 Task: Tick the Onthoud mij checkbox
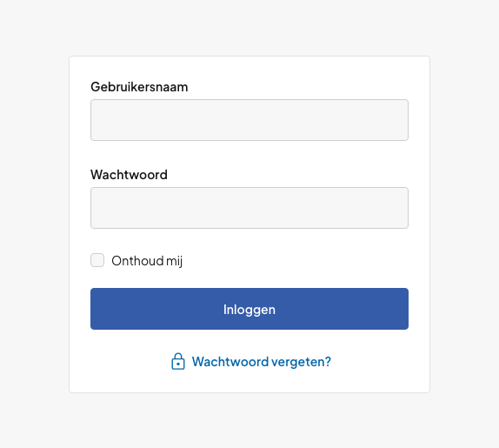tap(97, 260)
